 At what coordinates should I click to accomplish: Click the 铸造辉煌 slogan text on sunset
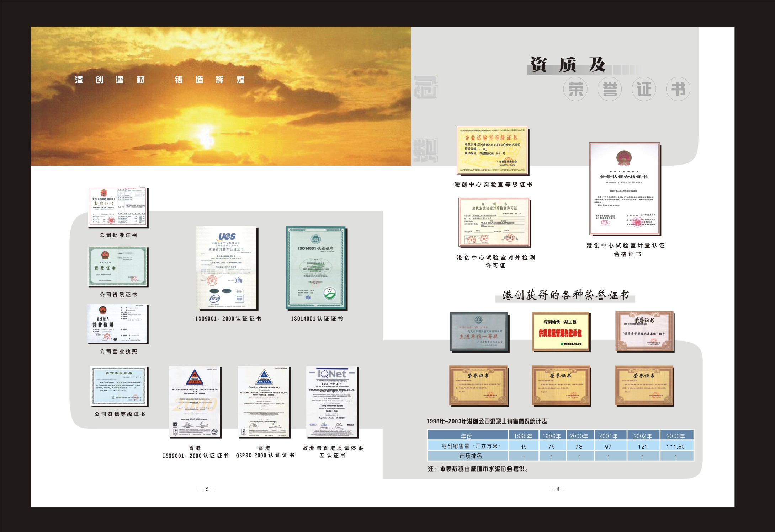pyautogui.click(x=210, y=80)
